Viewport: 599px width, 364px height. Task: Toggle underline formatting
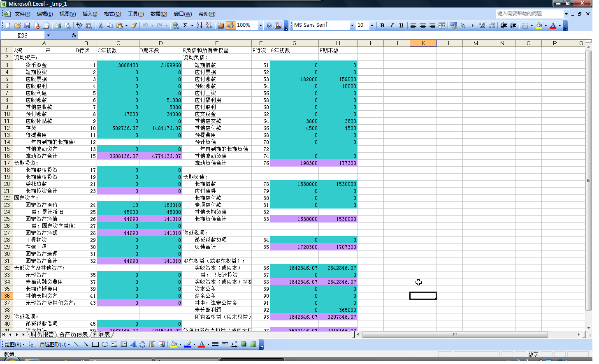(x=401, y=26)
